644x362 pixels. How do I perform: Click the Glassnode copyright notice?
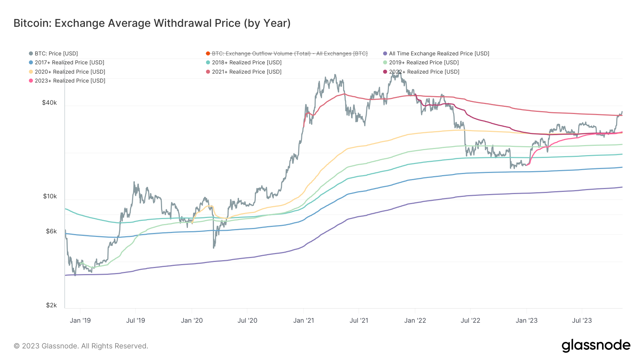click(x=81, y=346)
